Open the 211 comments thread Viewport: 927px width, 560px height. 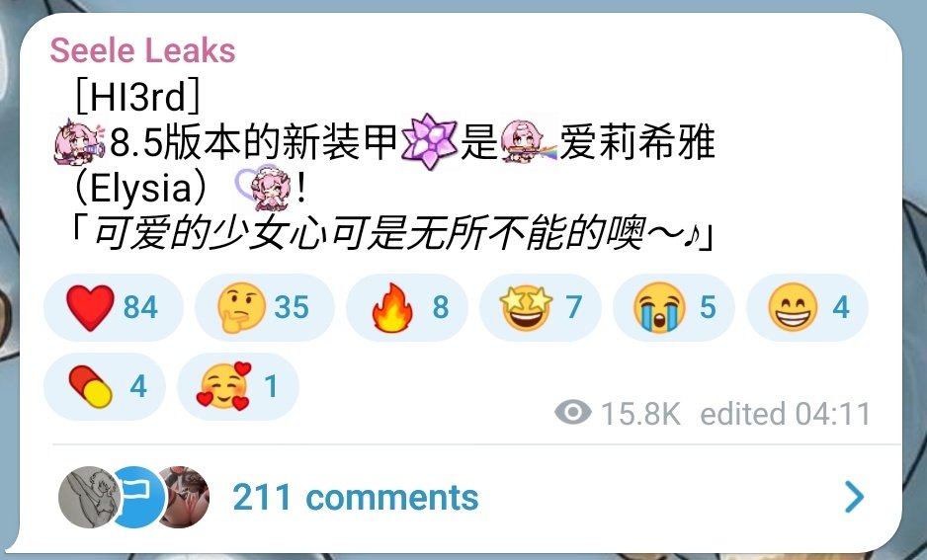coord(356,498)
